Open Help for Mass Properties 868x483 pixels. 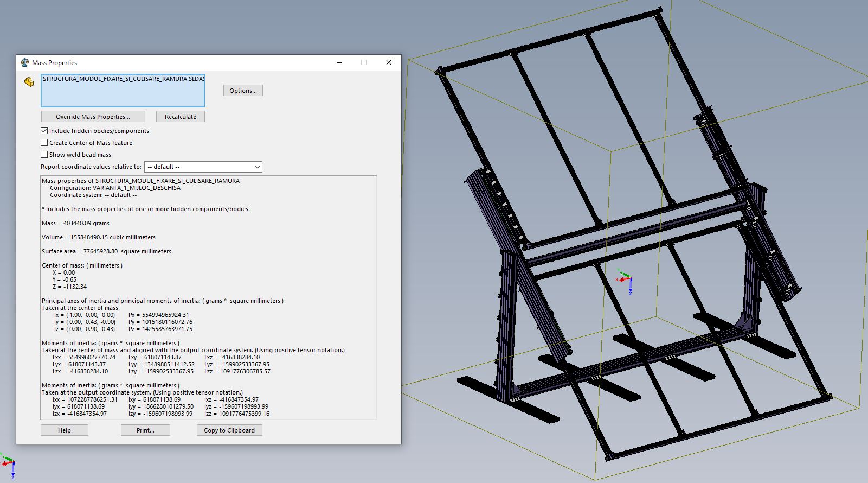point(65,430)
